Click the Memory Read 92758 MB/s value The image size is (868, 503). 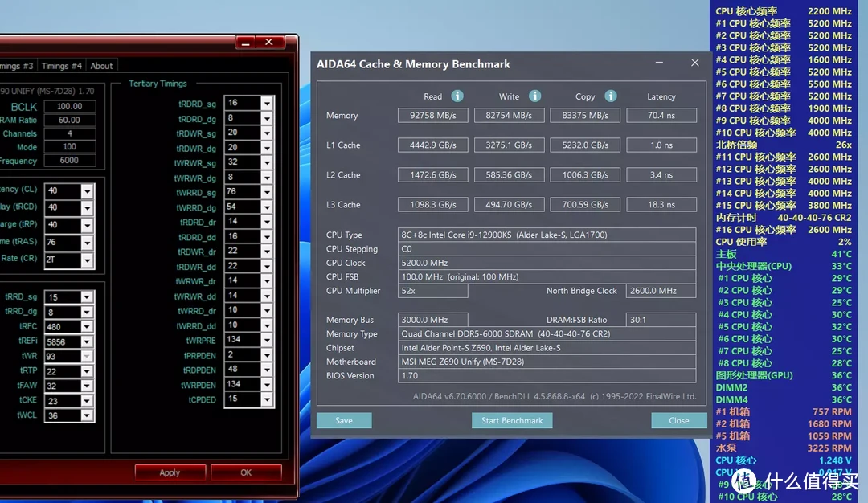click(x=433, y=115)
